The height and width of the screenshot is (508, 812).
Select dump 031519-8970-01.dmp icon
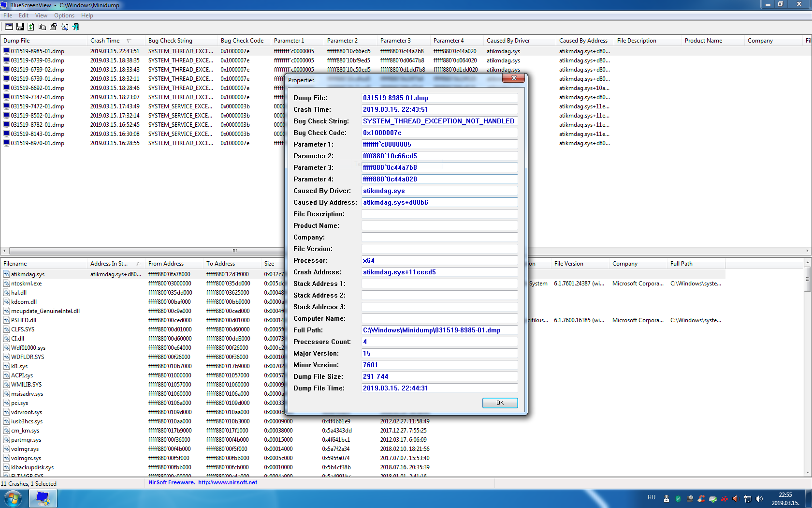click(6, 143)
